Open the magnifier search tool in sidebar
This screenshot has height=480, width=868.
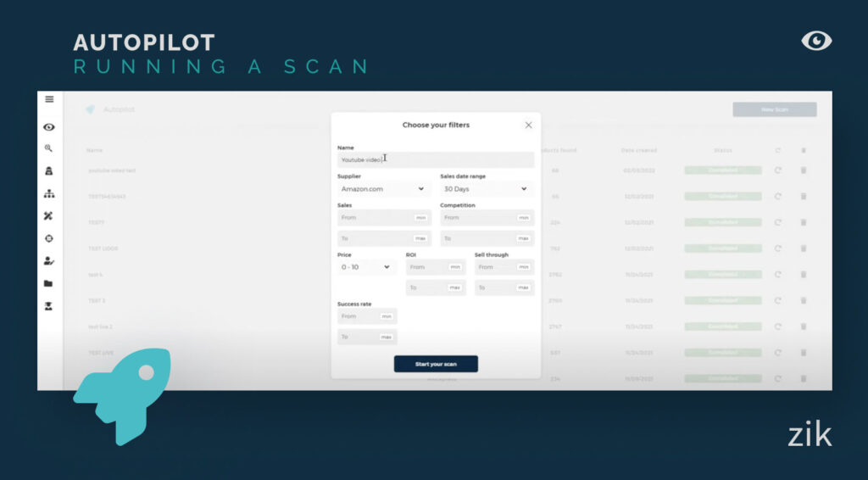coord(49,148)
